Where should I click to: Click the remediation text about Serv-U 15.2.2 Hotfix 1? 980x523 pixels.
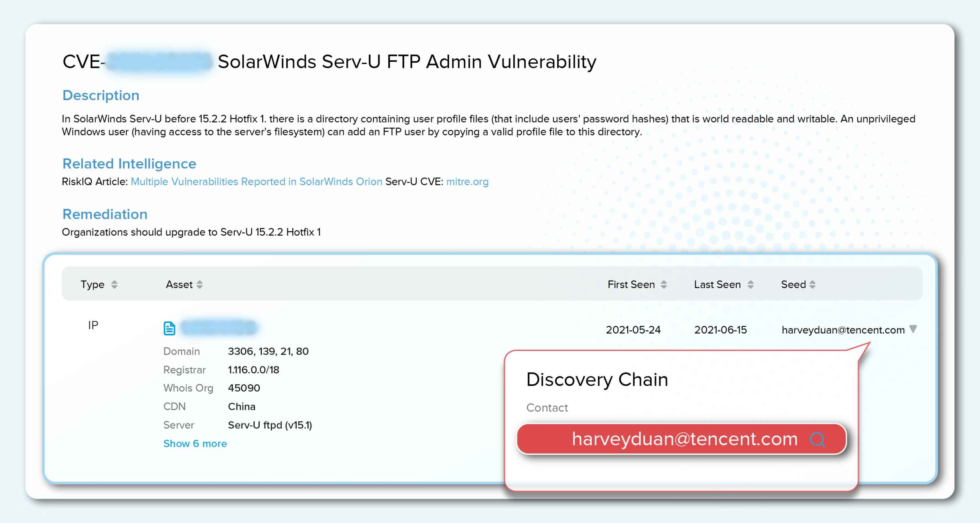point(191,232)
